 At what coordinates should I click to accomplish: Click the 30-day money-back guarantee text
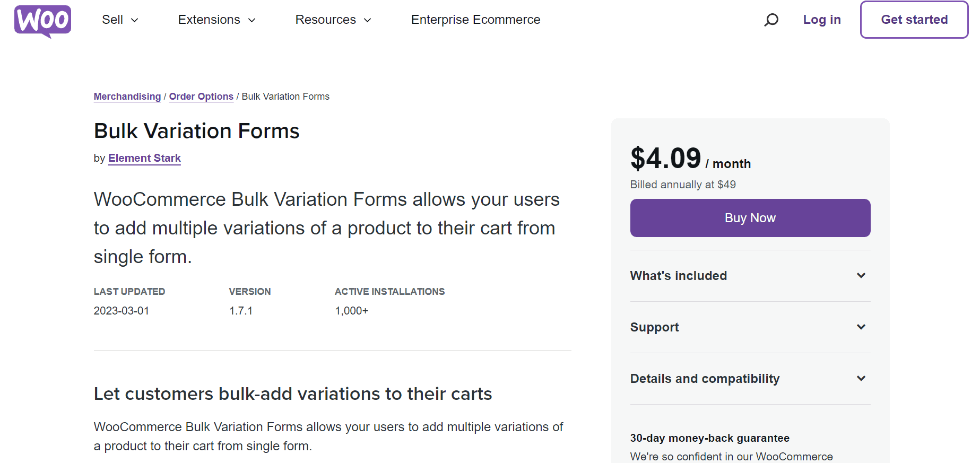tap(709, 438)
